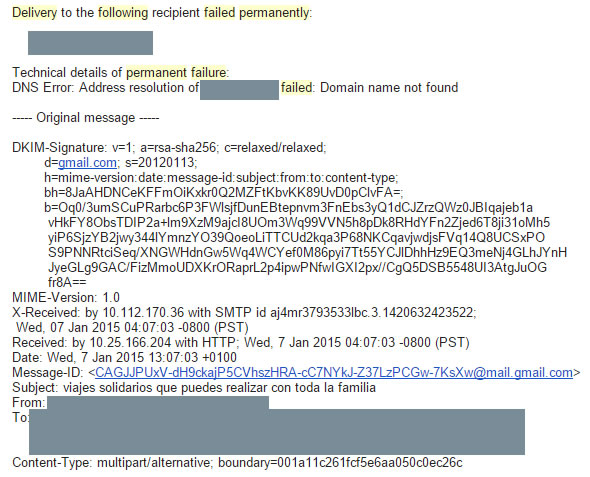Click the highlighted word "Delivery"
Screen dimensions: 590x477
click(34, 13)
